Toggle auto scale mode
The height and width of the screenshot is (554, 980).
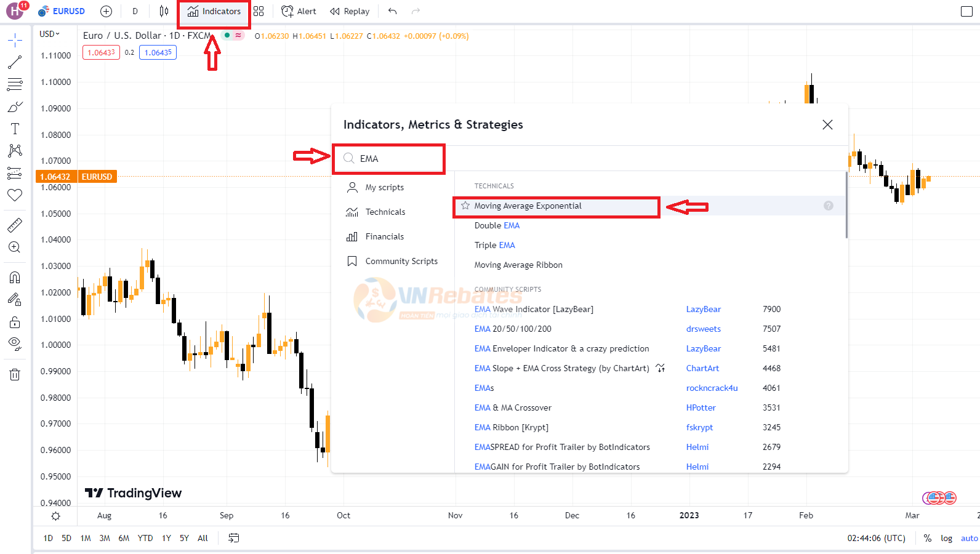pos(969,538)
